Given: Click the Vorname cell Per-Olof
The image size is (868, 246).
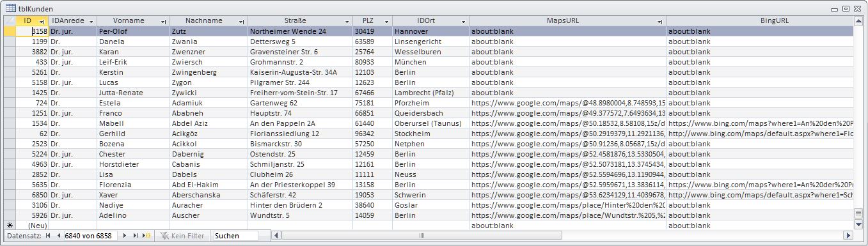Looking at the screenshot, I should tap(133, 31).
